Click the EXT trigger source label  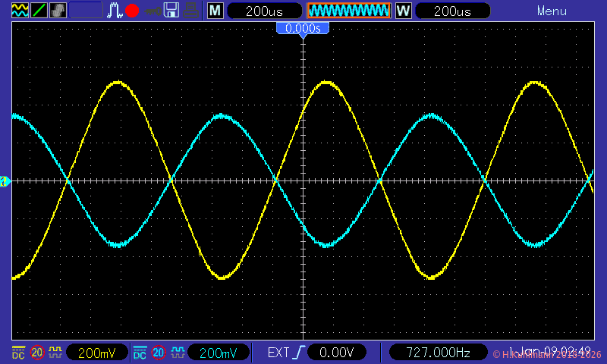click(x=278, y=353)
